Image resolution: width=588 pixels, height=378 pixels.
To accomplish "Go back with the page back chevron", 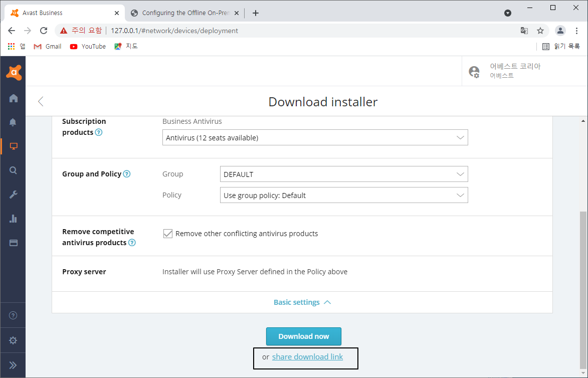I will click(x=41, y=101).
